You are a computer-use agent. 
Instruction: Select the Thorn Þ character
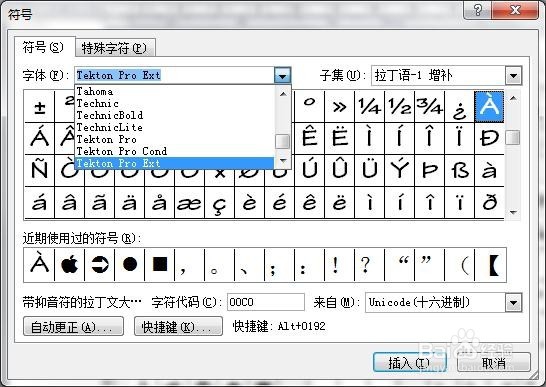tap(429, 171)
